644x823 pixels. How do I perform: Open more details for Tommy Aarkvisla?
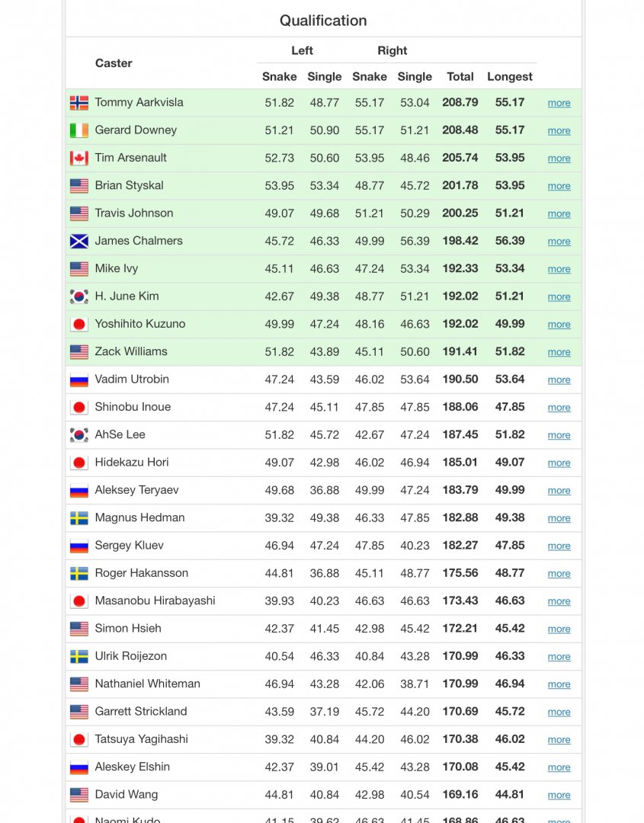coord(559,103)
